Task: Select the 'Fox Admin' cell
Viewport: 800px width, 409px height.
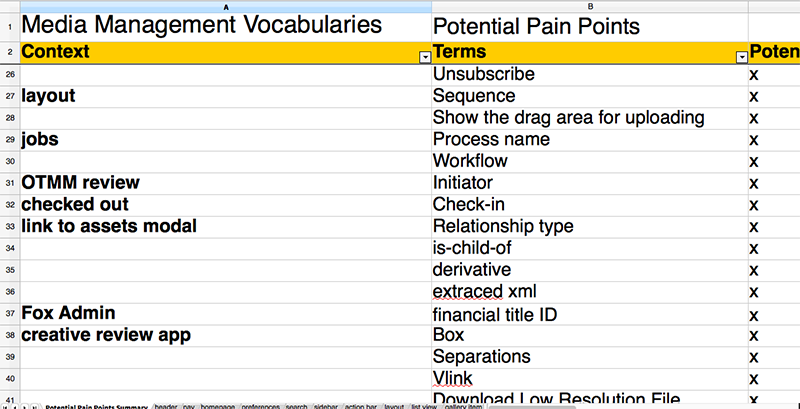Action: pos(68,313)
